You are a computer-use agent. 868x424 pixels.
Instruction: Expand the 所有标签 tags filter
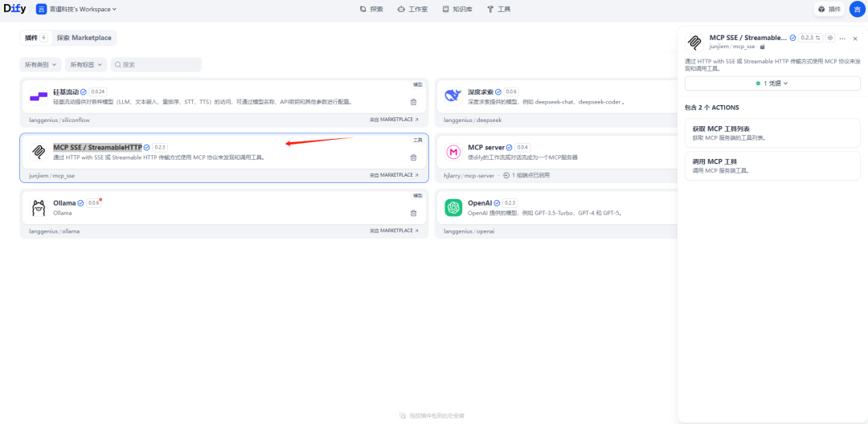[86, 64]
